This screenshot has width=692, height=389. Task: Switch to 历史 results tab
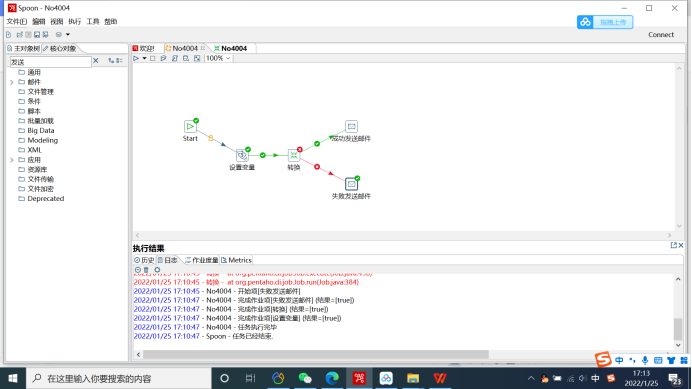(x=144, y=260)
